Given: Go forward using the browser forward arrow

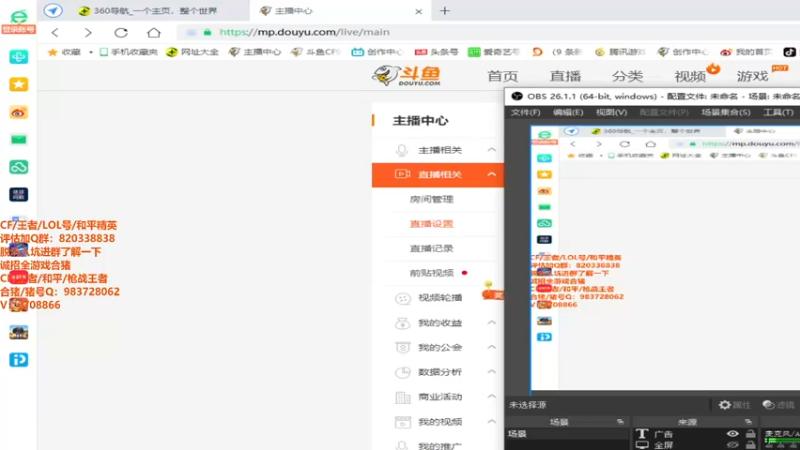Looking at the screenshot, I should (x=88, y=33).
